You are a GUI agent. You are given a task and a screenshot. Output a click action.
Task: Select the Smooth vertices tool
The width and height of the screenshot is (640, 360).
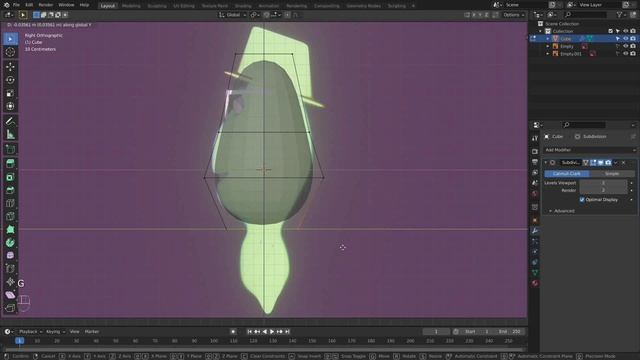(10, 256)
